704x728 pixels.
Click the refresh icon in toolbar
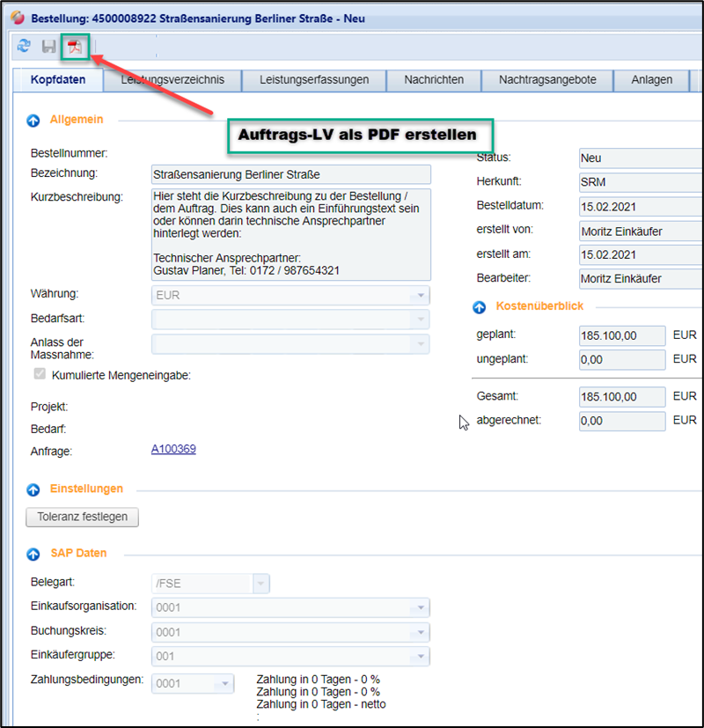(x=24, y=47)
